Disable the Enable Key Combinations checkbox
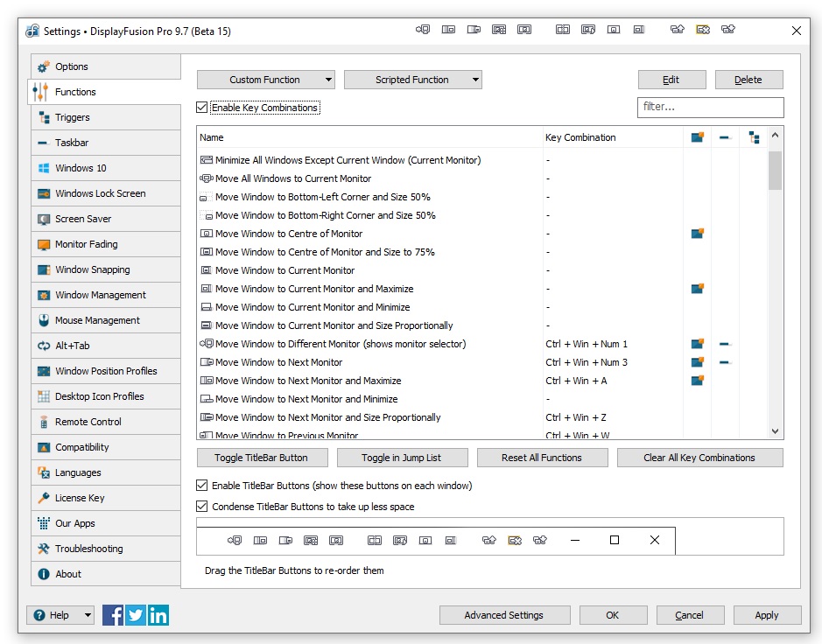 click(x=203, y=108)
